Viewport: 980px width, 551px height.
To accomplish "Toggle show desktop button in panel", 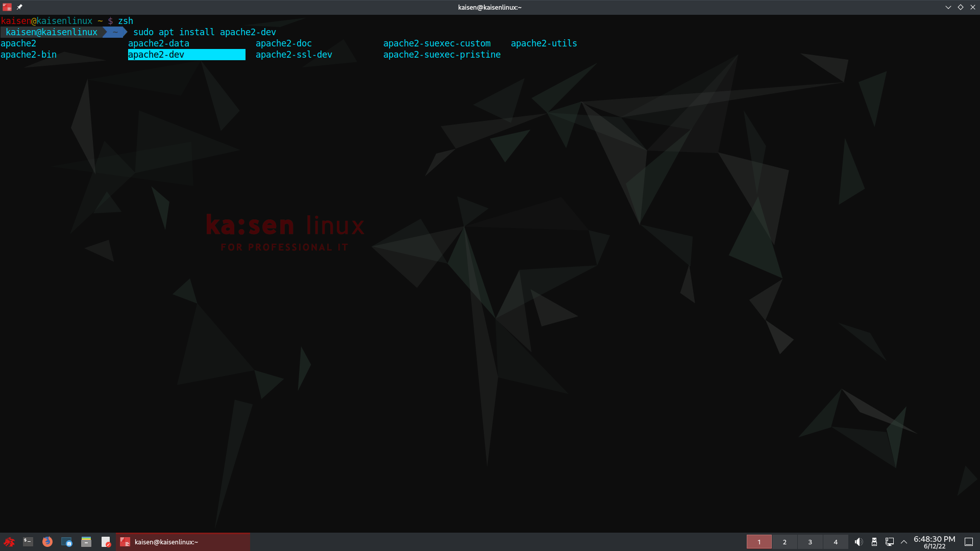I will tap(968, 542).
